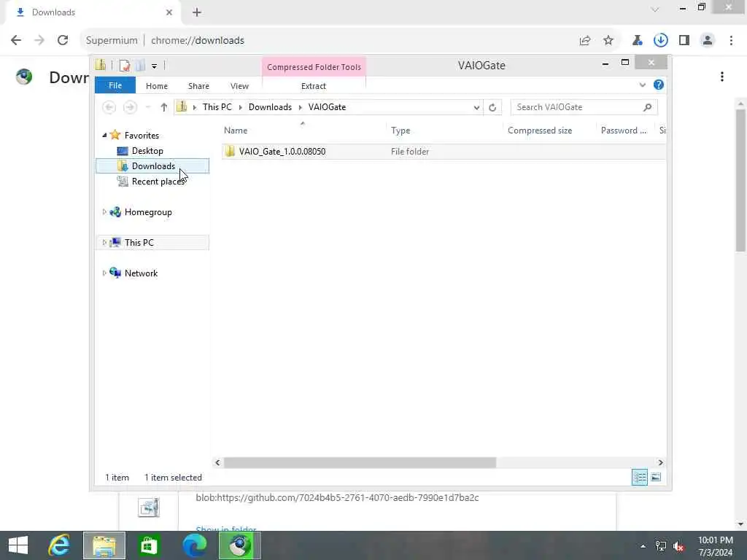Image resolution: width=747 pixels, height=560 pixels.
Task: Select Downloads in Favorites
Action: pyautogui.click(x=153, y=166)
